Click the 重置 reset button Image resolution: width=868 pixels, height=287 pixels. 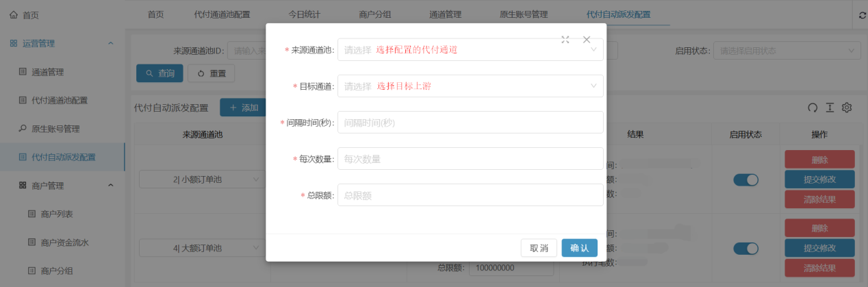212,73
